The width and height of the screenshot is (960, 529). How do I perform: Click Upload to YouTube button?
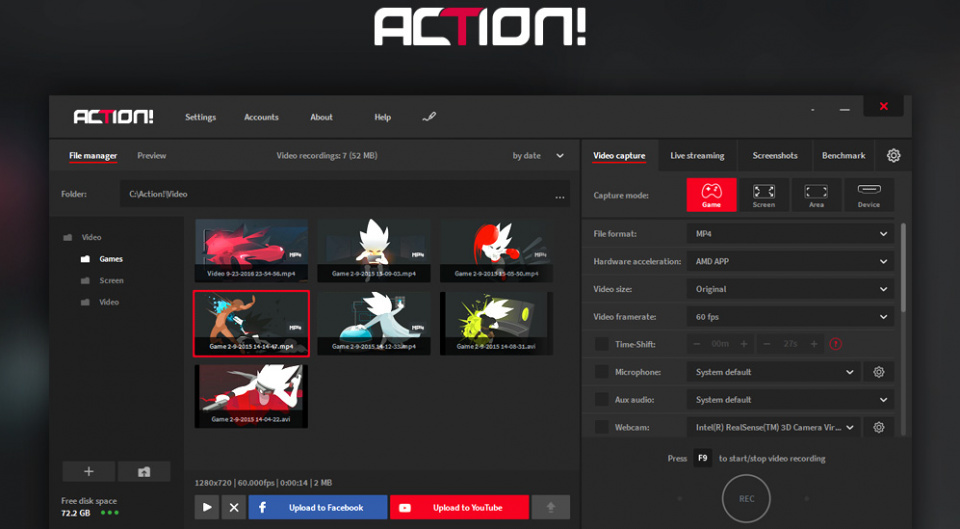pyautogui.click(x=459, y=507)
